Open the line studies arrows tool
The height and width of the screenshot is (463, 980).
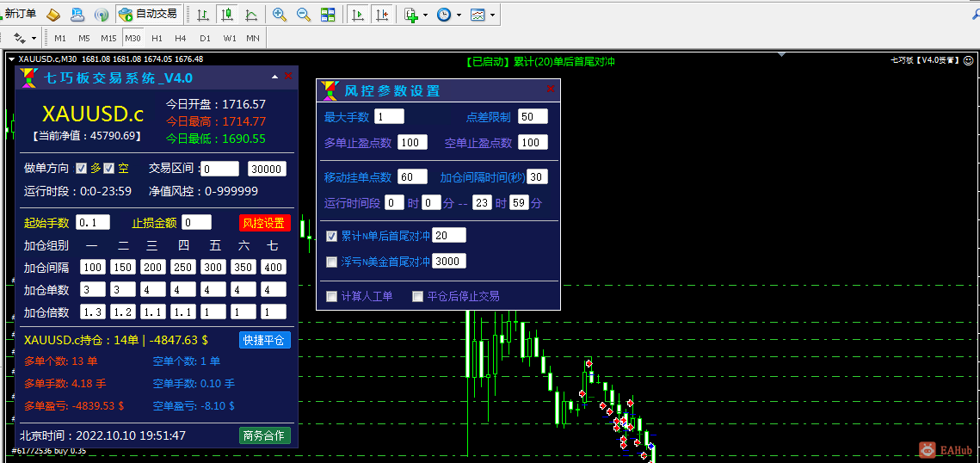20,38
